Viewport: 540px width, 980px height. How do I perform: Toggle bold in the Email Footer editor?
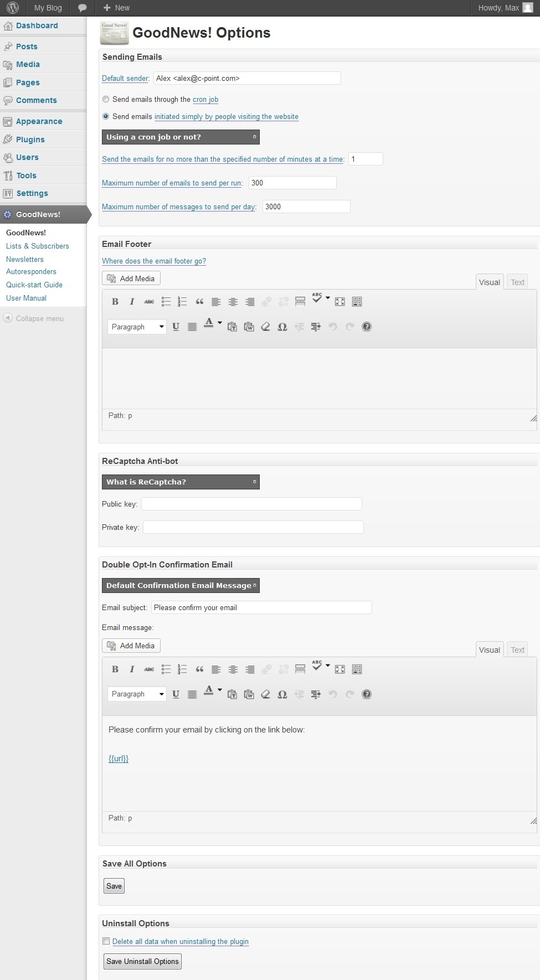115,302
